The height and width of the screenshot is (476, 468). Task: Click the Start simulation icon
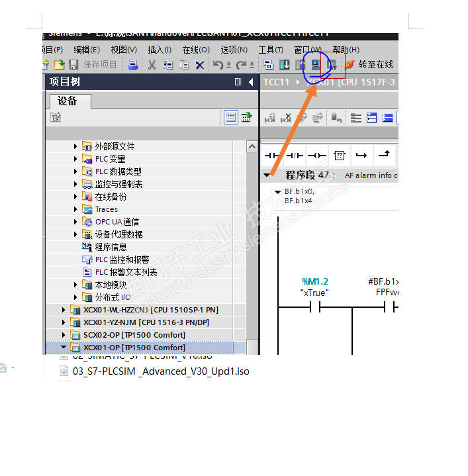point(316,64)
